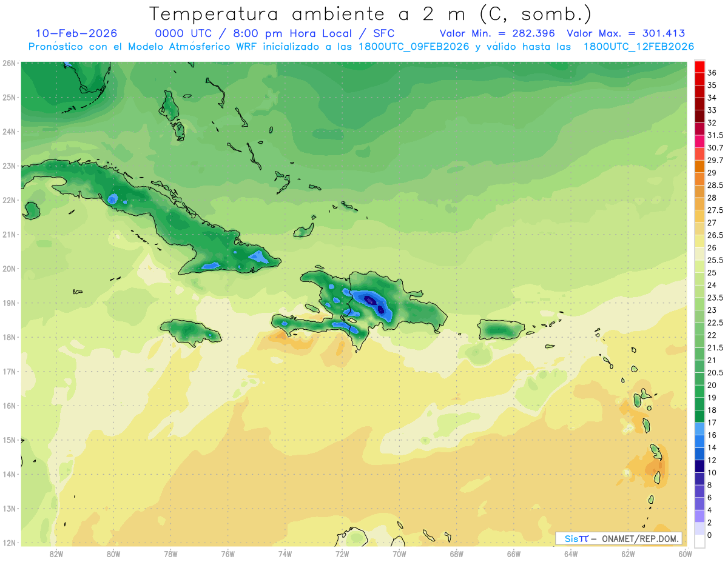
Task: Click the longitude label "78W"
Action: click(170, 554)
